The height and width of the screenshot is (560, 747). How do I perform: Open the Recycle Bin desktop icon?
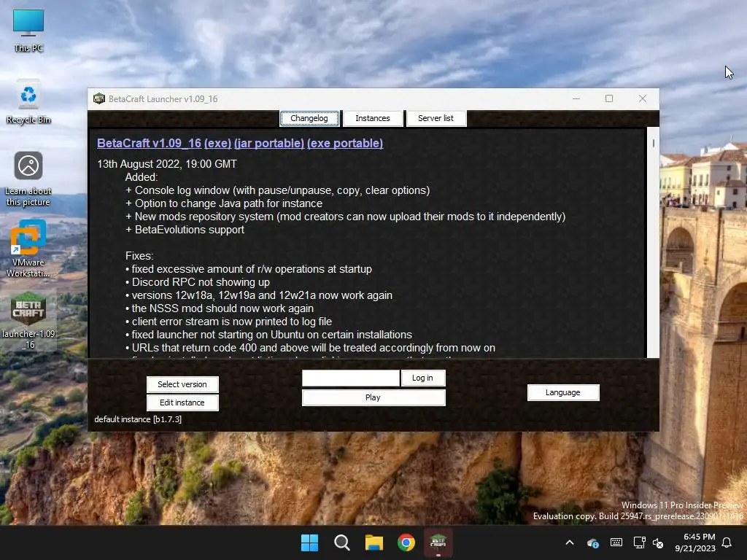[28, 102]
